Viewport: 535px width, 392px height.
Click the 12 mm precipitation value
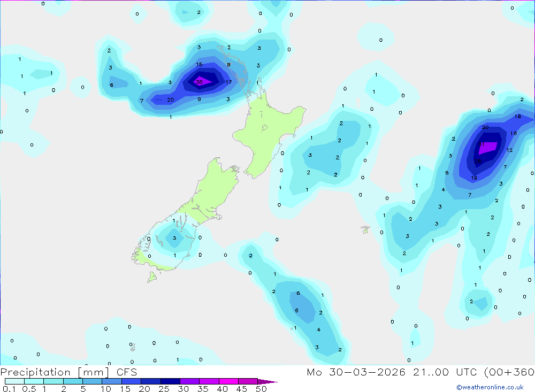coord(509,150)
